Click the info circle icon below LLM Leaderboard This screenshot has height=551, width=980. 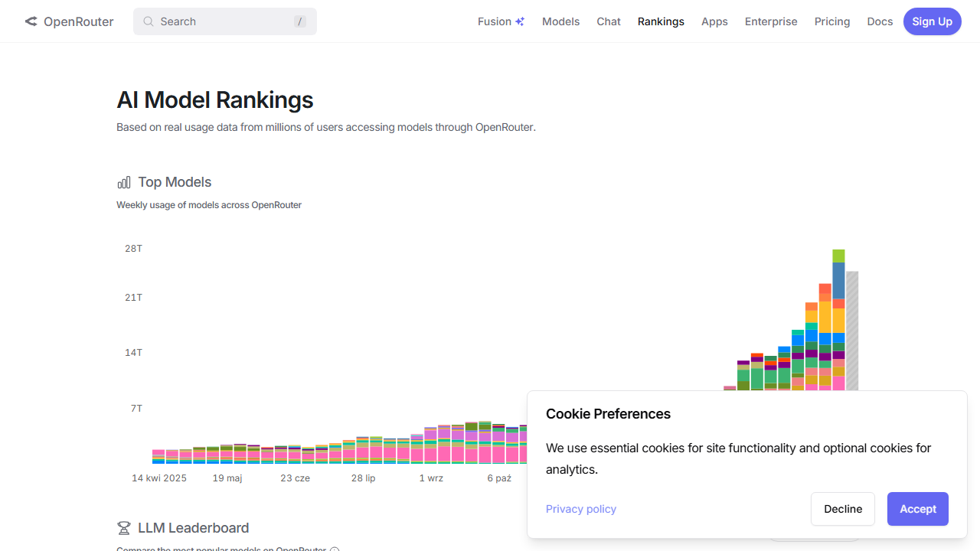(334, 549)
